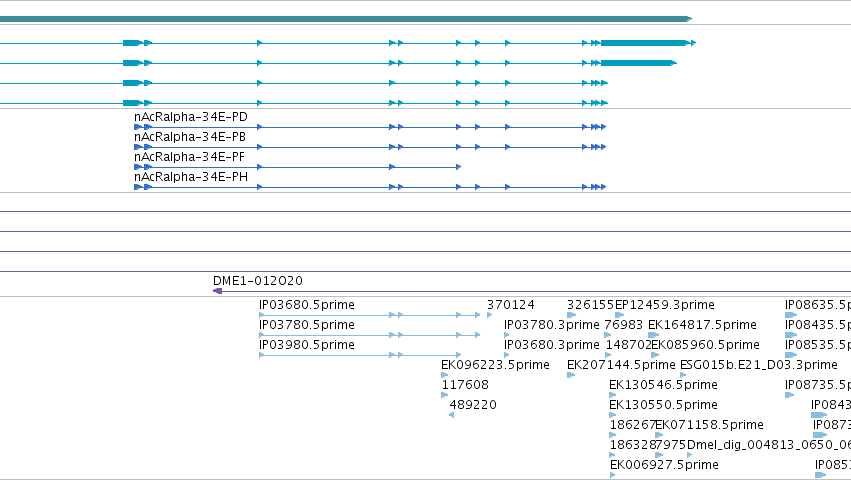Screen dimensions: 851x480
Task: Open the EK130550.5prime EST feature
Action: (x=663, y=405)
